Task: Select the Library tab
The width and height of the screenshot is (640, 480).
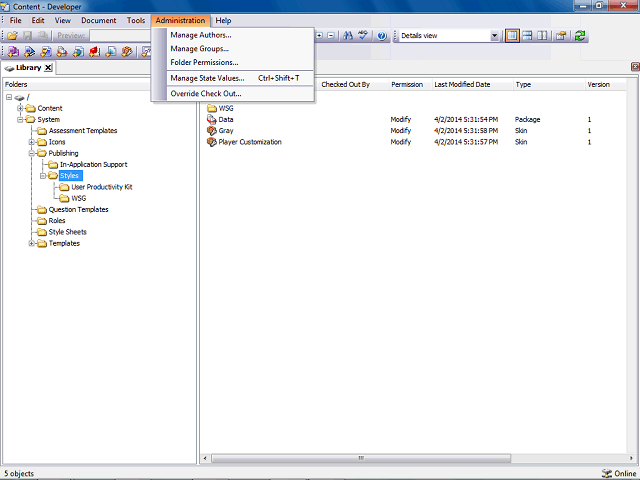Action: point(28,68)
